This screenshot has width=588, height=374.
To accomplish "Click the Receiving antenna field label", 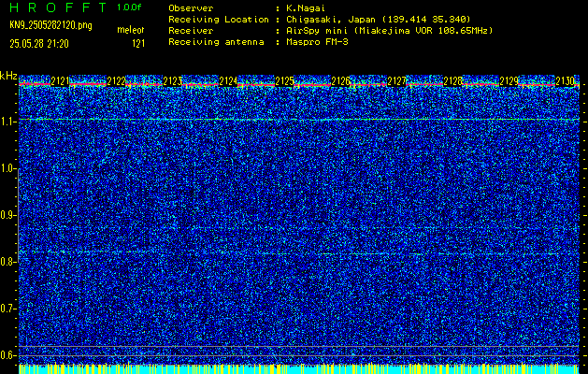I will tap(216, 42).
